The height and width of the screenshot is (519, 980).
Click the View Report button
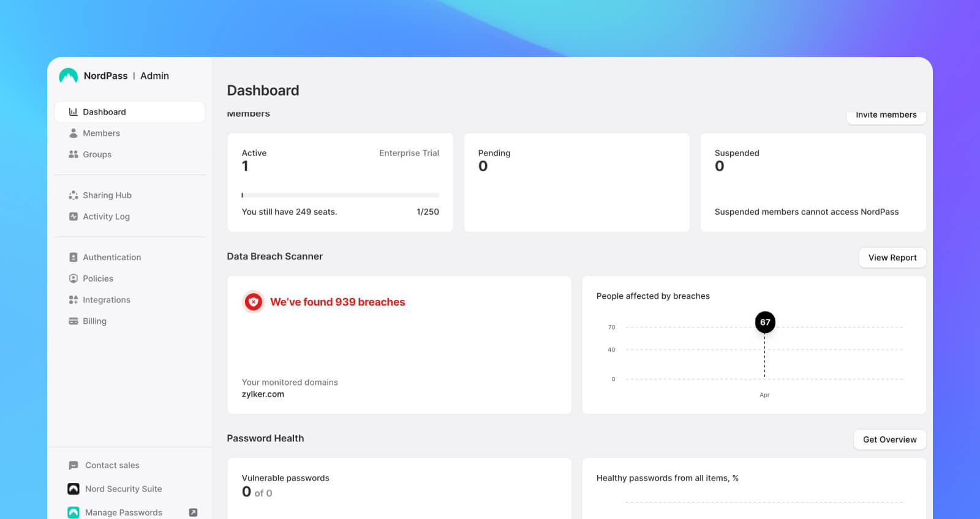892,258
